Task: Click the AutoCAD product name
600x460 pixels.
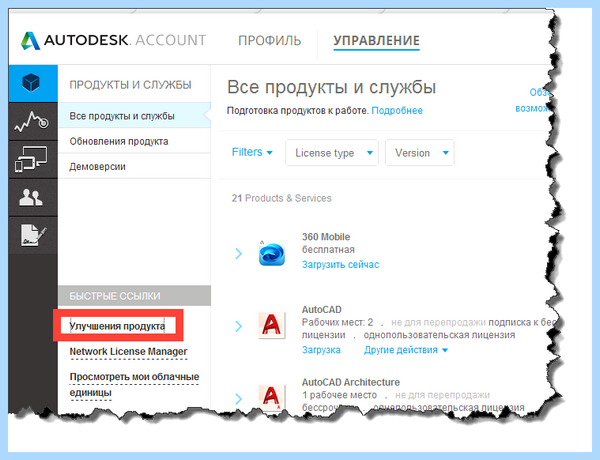Action: coord(321,310)
